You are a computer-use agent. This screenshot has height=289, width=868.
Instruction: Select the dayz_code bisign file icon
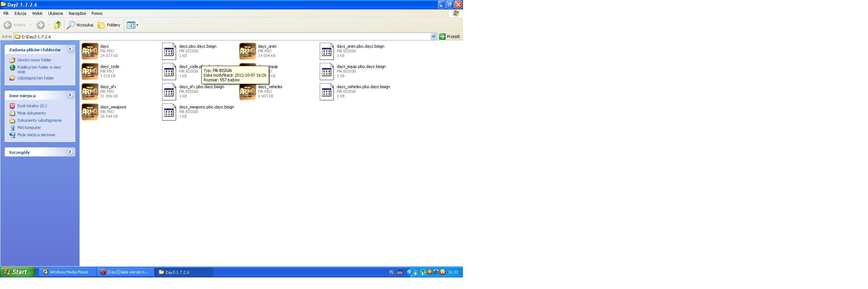(x=169, y=72)
